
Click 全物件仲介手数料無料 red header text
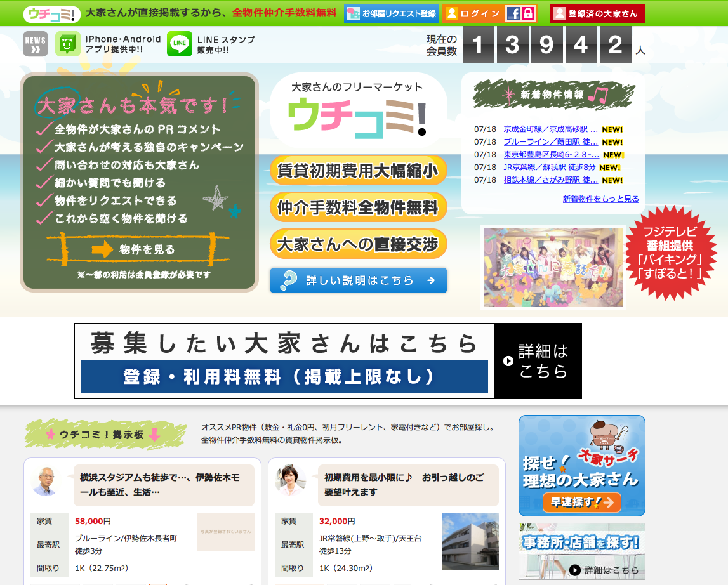click(284, 13)
